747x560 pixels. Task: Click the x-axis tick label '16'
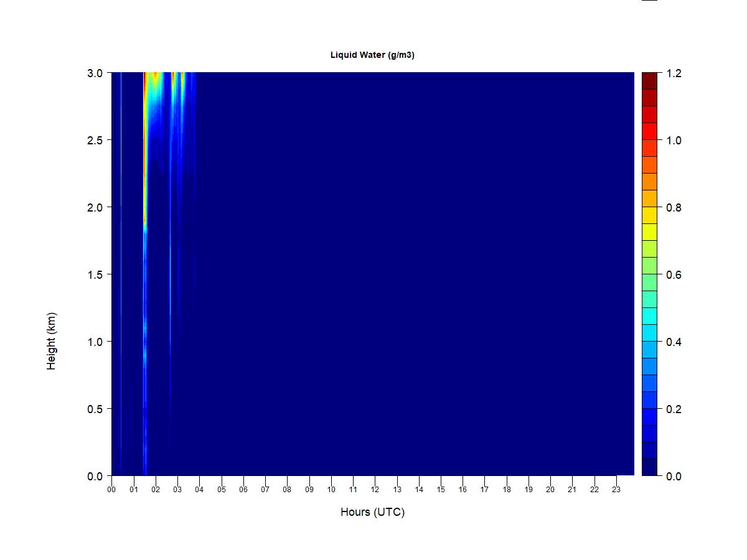(463, 490)
